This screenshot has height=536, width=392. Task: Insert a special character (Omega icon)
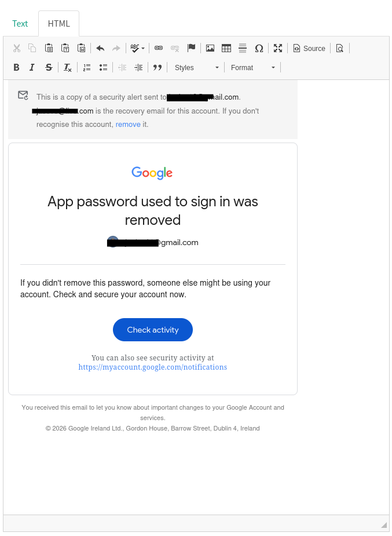pos(259,49)
